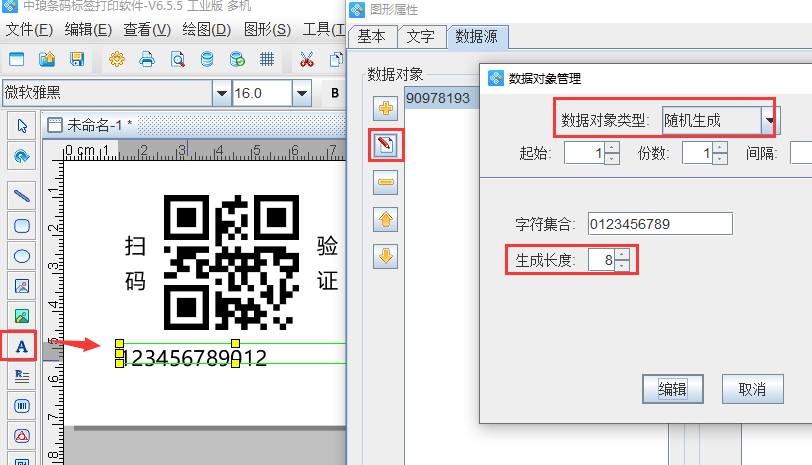Viewport: 812px width, 465px height.
Task: Click the 字符集合 input field
Action: point(660,223)
